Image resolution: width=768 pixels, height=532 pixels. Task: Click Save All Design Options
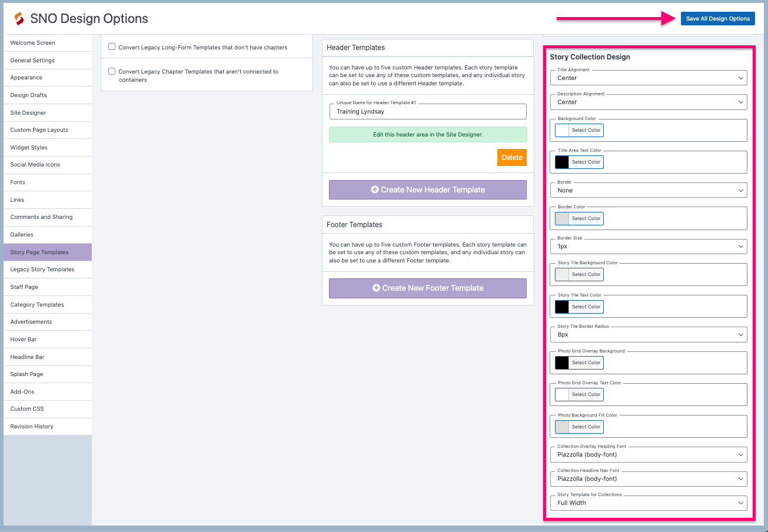(x=717, y=18)
